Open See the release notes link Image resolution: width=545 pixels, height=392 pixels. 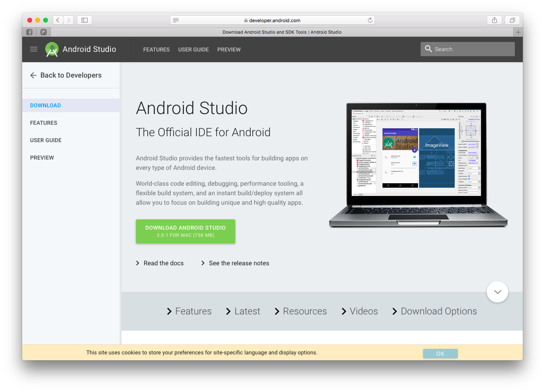(x=235, y=263)
